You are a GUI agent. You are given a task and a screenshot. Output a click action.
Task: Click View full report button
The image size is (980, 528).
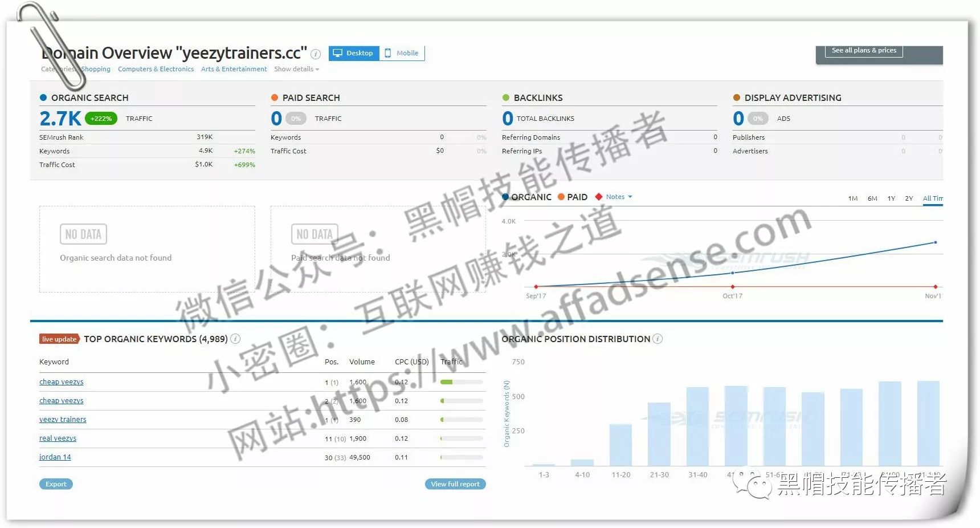coord(455,484)
